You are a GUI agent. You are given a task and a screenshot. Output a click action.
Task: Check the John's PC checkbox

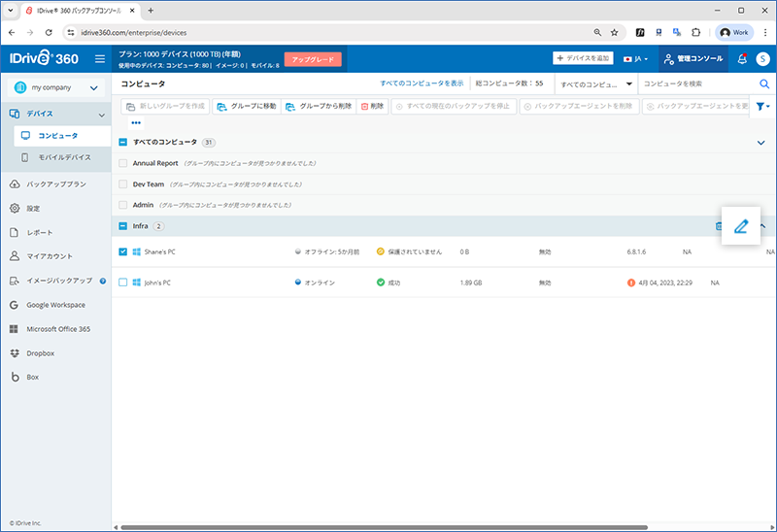pyautogui.click(x=123, y=283)
